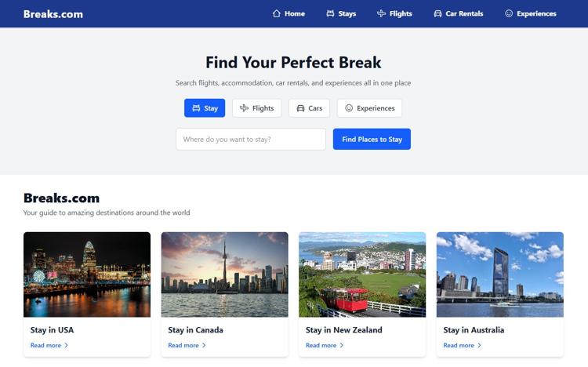The height and width of the screenshot is (367, 588).
Task: Click the Experiences smiley icon in navbar
Action: 509,13
